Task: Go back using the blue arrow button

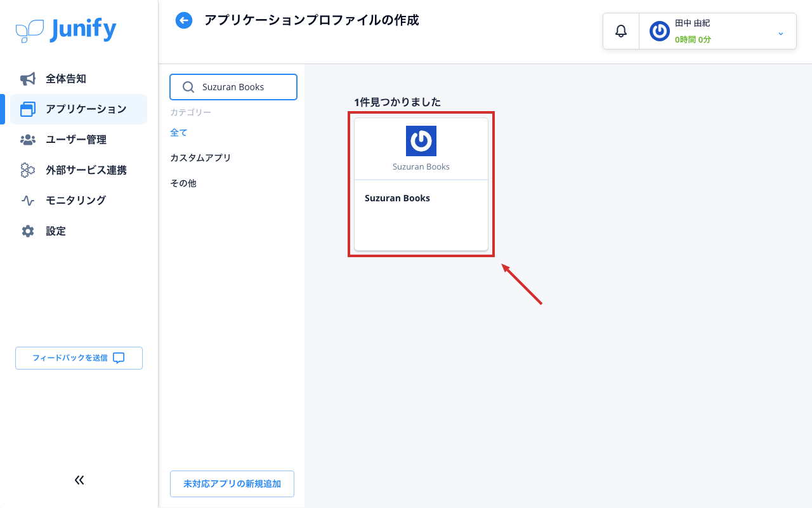Action: coord(184,21)
